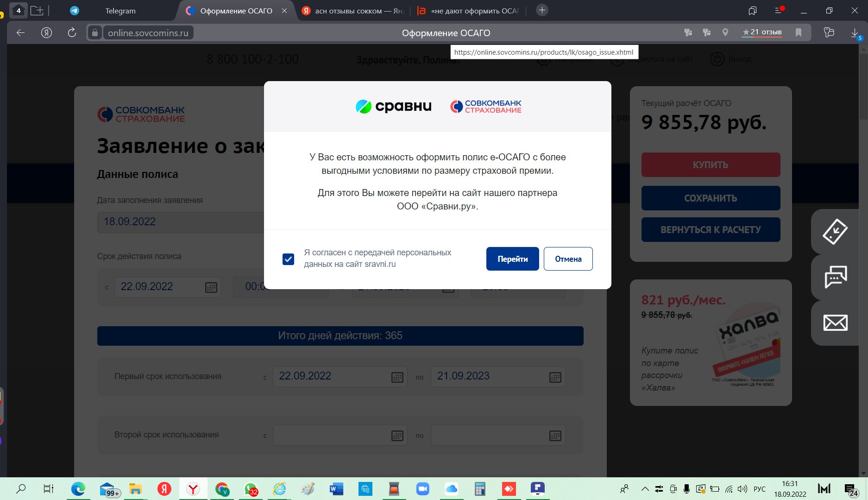Click the Yandex home icon in toolbar
868x500 pixels.
pos(46,32)
